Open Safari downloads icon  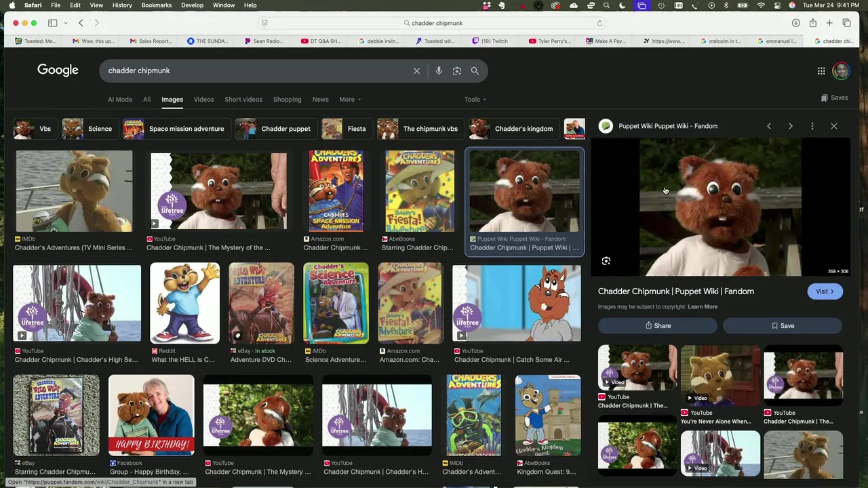point(795,23)
